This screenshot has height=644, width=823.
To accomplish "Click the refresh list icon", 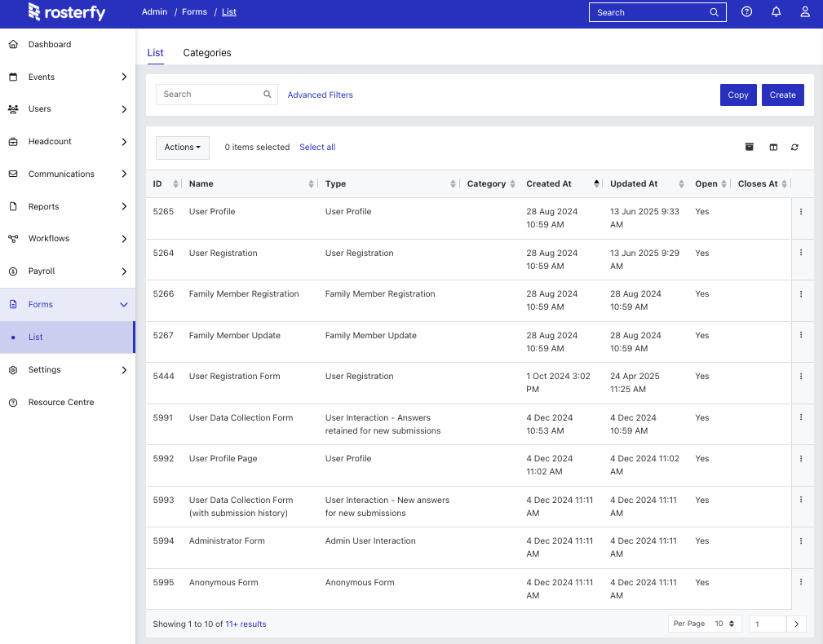I will click(795, 147).
